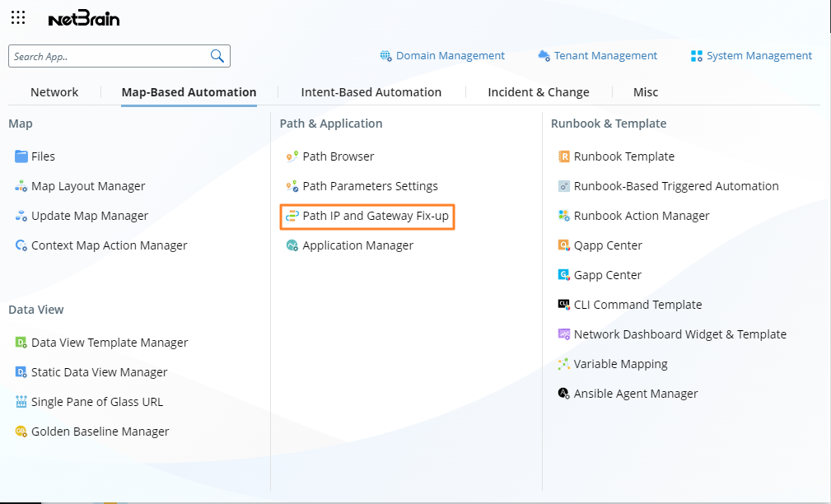The image size is (831, 504).
Task: Open Network Dashboard Widget & Template
Action: tap(679, 334)
